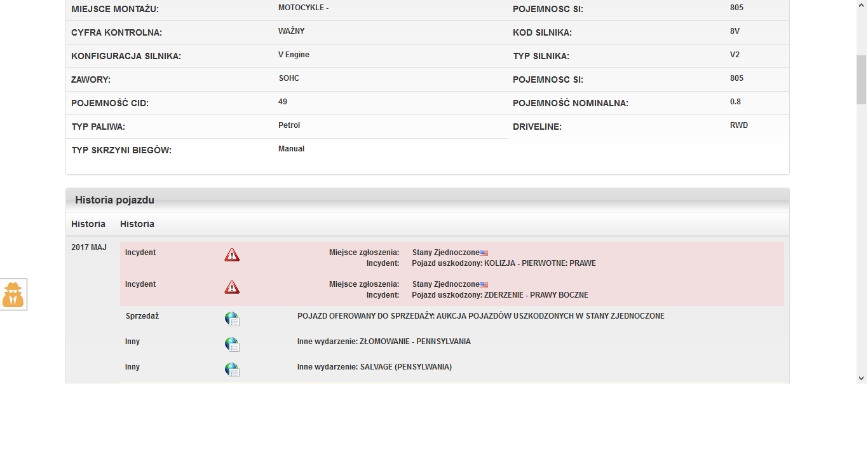Click the scrollbar down arrow
Viewport: 868px width, 463px height.
[x=862, y=378]
